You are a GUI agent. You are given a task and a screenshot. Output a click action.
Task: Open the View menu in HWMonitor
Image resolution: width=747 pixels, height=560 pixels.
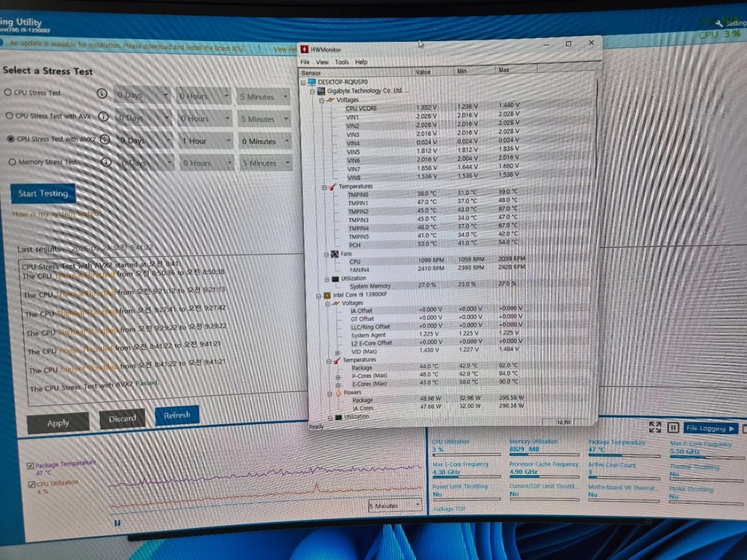pos(322,62)
